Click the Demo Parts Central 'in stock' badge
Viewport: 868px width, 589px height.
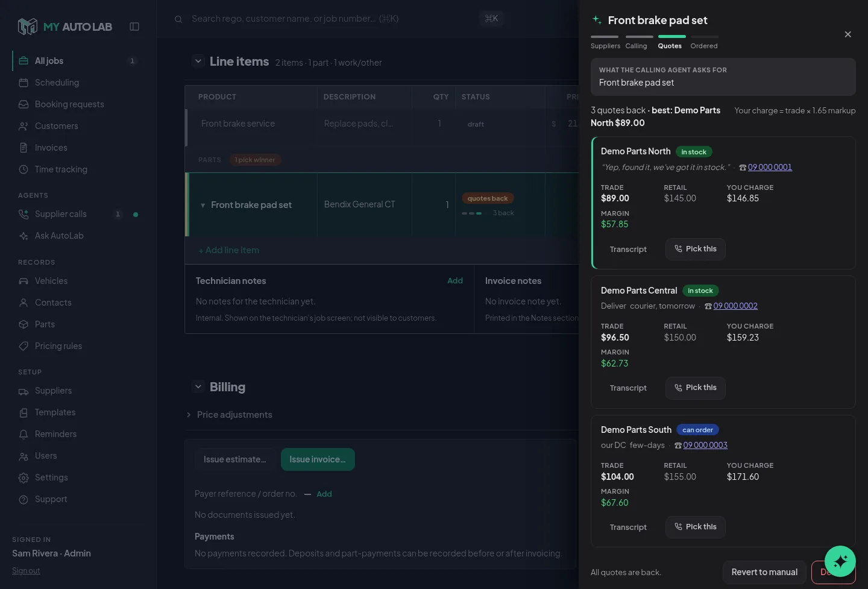click(700, 291)
